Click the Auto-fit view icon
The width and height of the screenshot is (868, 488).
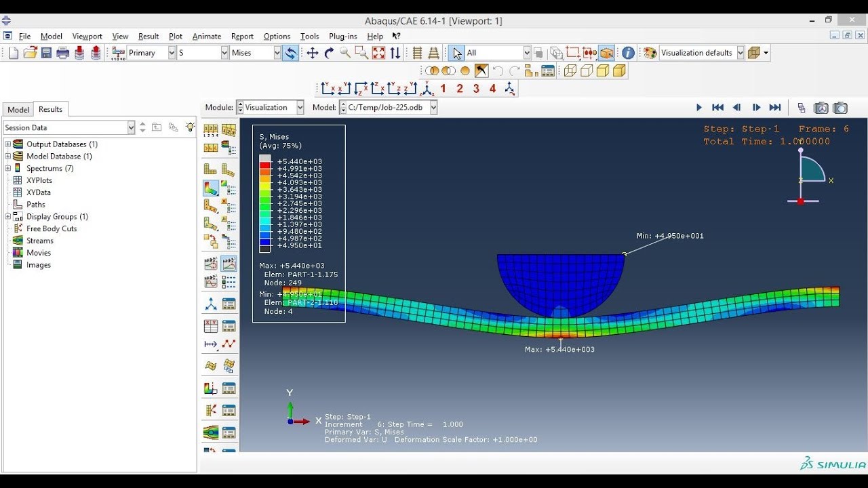[378, 53]
